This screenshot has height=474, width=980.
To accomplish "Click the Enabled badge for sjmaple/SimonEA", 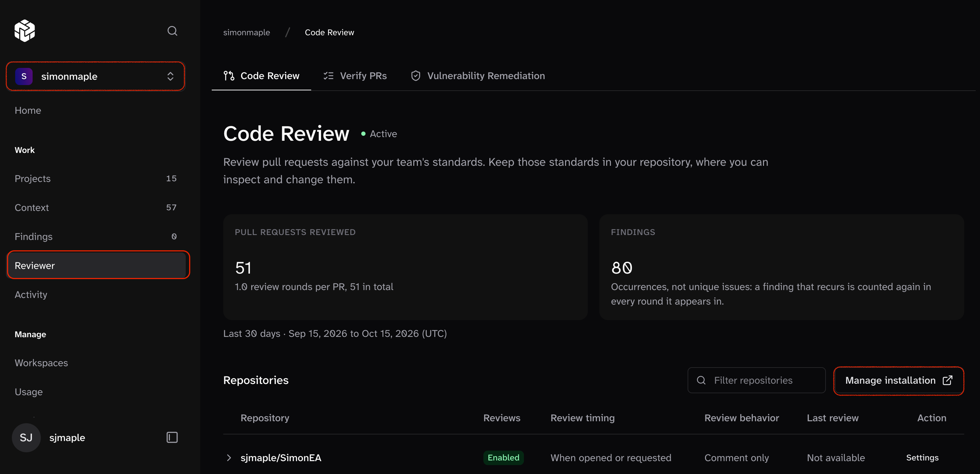I will (503, 458).
